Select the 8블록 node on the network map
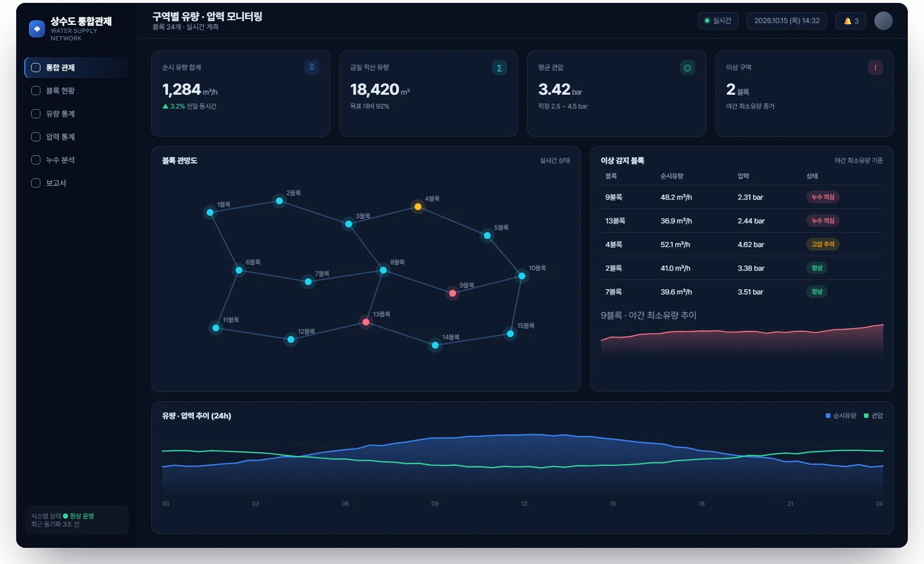924x564 pixels. 383,270
